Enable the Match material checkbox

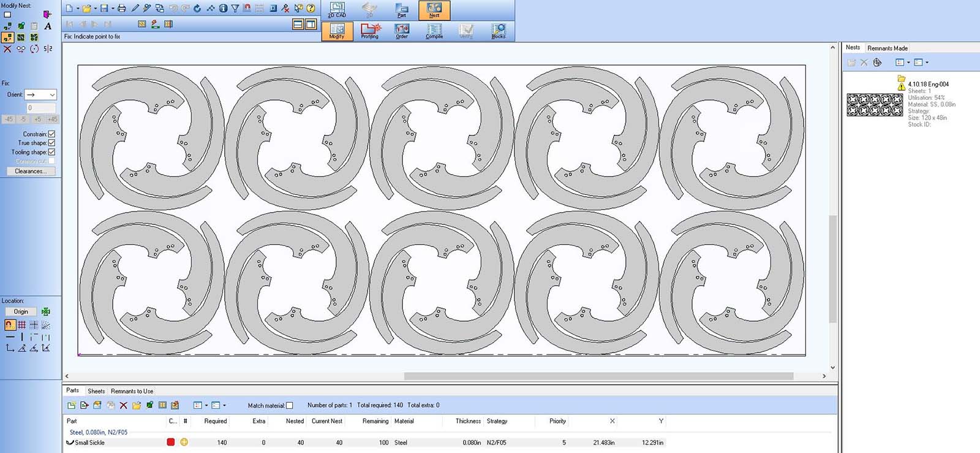tap(290, 406)
